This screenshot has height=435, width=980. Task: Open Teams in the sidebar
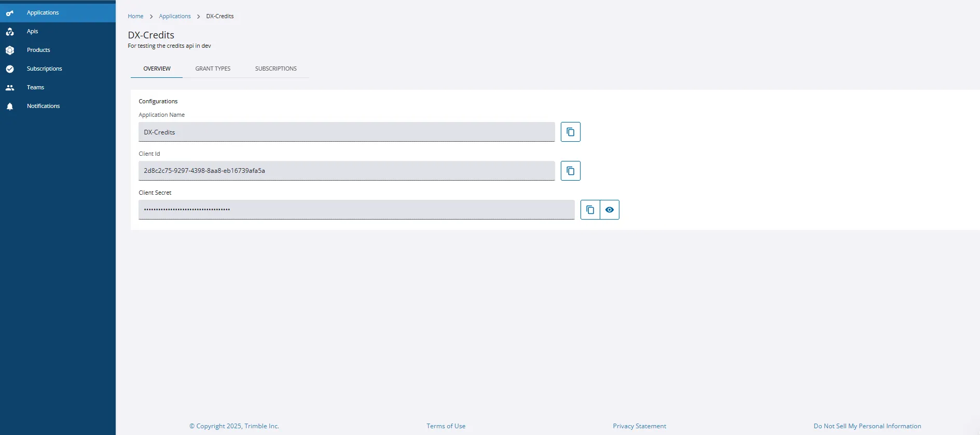pyautogui.click(x=58, y=87)
